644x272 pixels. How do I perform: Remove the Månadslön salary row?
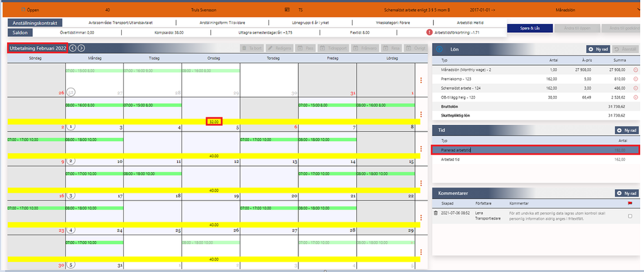[x=636, y=70]
